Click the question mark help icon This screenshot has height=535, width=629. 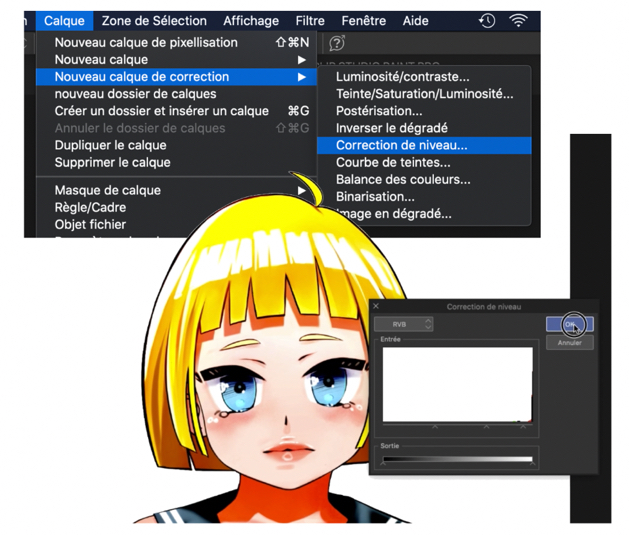click(337, 43)
